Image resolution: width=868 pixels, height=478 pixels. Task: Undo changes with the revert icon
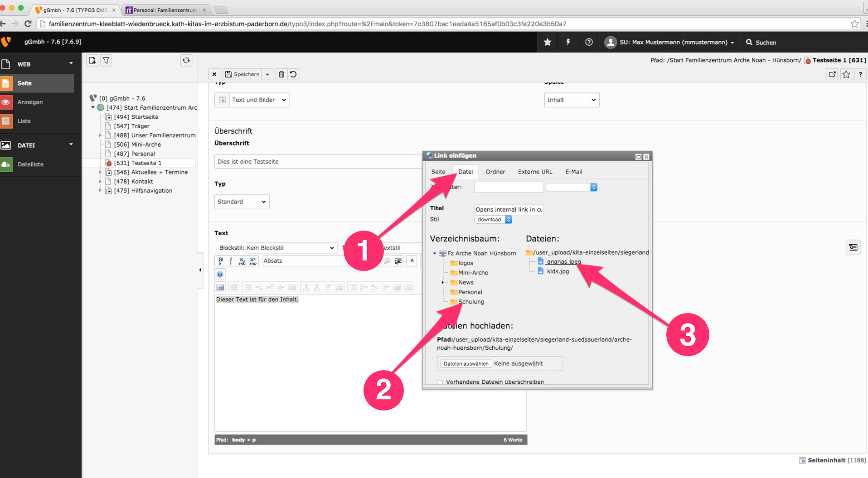click(x=294, y=74)
